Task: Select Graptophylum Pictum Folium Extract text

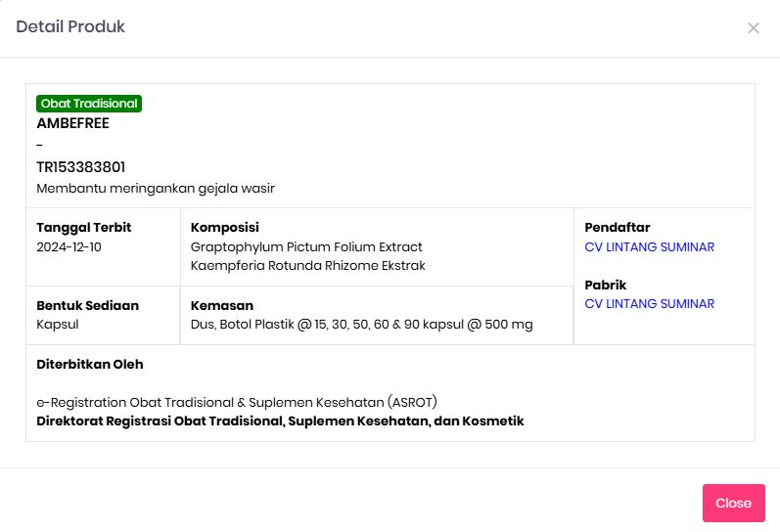Action: (x=306, y=247)
